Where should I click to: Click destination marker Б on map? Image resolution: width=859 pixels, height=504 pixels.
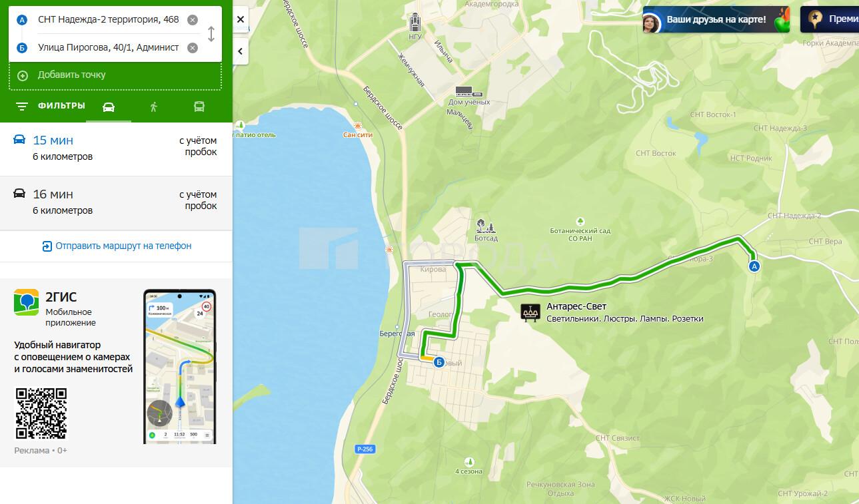point(438,362)
